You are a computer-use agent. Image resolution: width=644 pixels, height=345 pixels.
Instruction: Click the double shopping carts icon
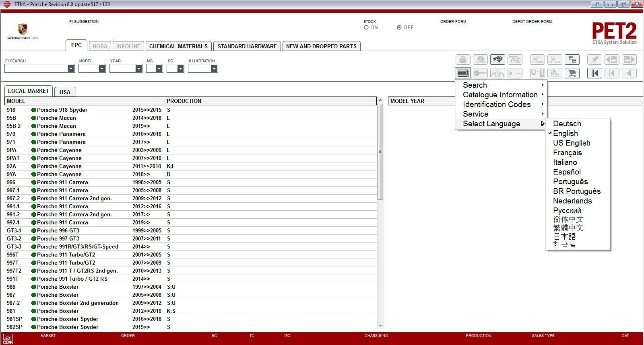click(x=572, y=60)
